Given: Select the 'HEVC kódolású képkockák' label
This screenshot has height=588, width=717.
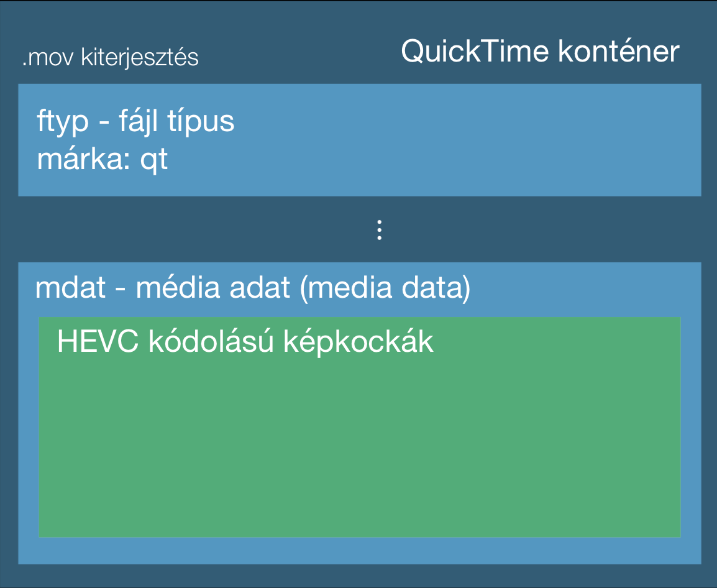Looking at the screenshot, I should pyautogui.click(x=245, y=341).
